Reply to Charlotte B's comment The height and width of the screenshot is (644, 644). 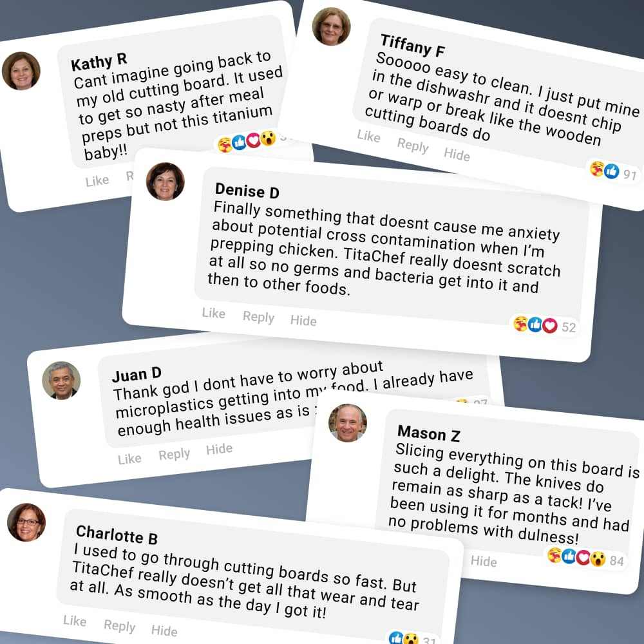click(x=120, y=625)
